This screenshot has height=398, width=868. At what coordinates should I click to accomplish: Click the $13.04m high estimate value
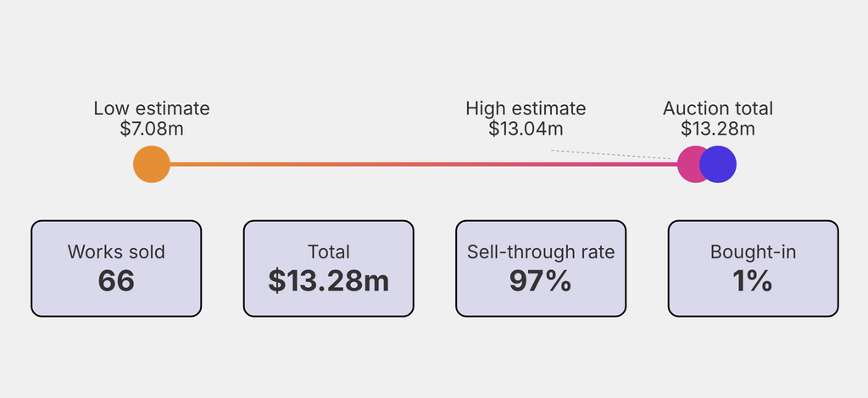(526, 129)
